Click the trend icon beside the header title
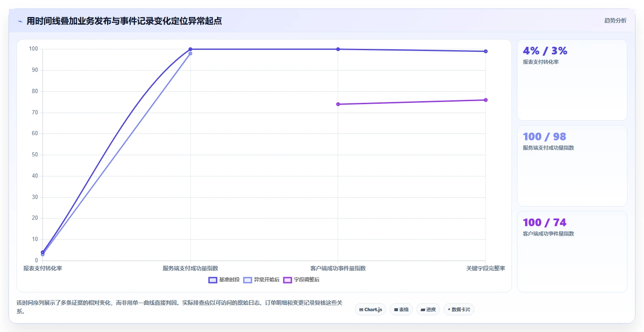Image resolution: width=644 pixels, height=332 pixels. (x=20, y=21)
